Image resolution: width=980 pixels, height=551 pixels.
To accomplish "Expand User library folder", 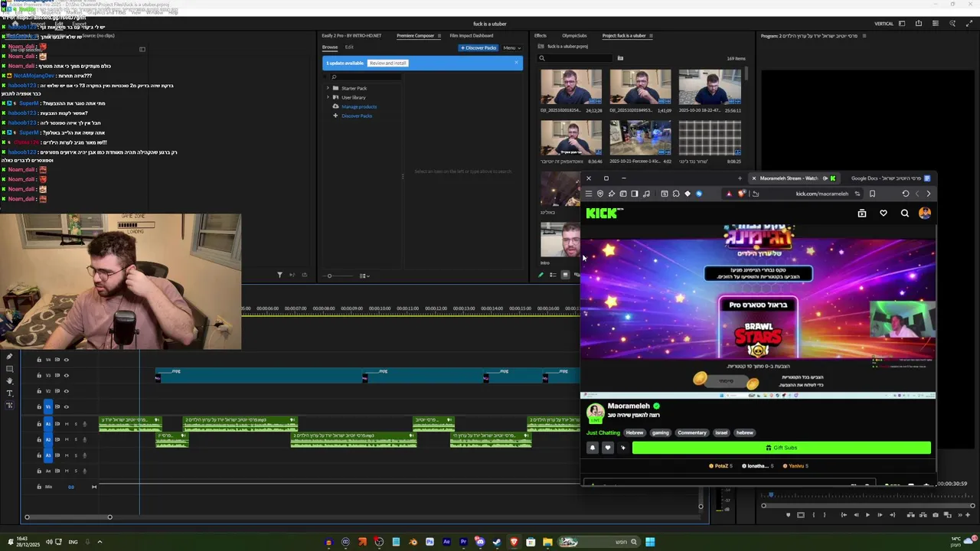I will (328, 97).
